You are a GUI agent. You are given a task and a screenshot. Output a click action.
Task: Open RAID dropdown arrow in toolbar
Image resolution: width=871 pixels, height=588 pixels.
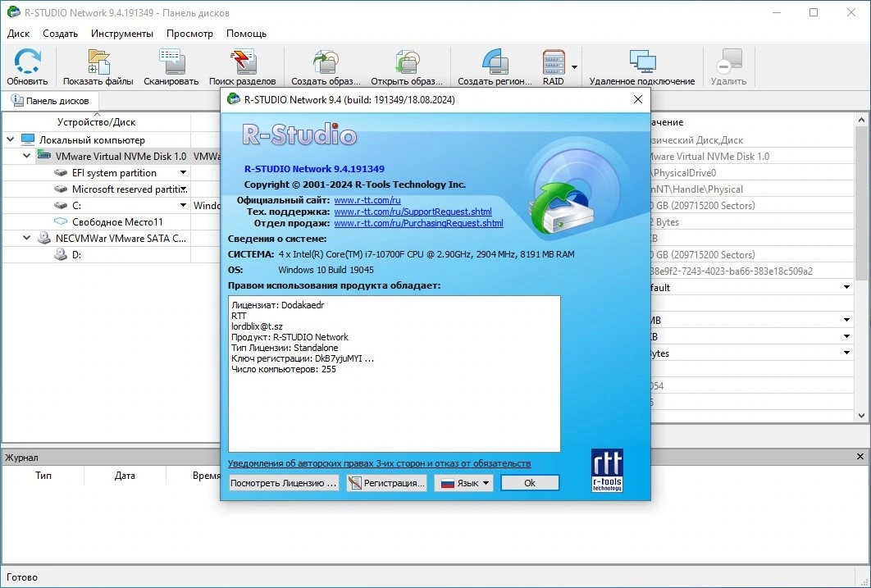(574, 67)
